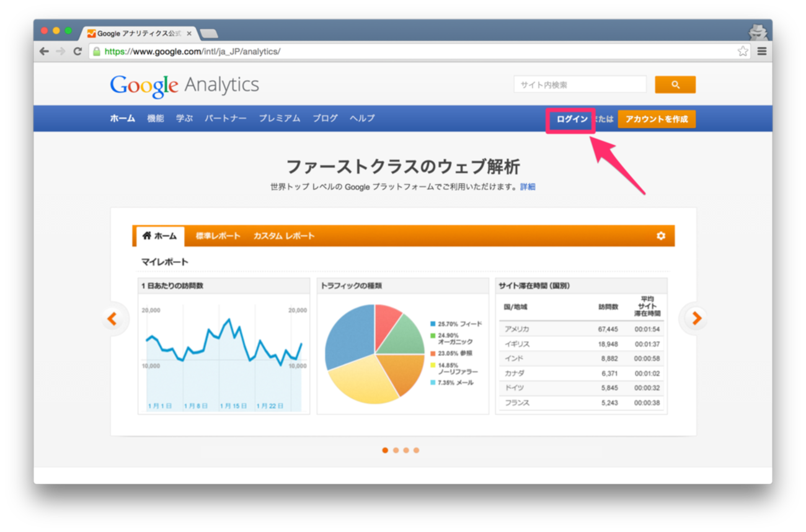Click the フランス row in country table
This screenshot has width=806, height=532.
pyautogui.click(x=581, y=403)
